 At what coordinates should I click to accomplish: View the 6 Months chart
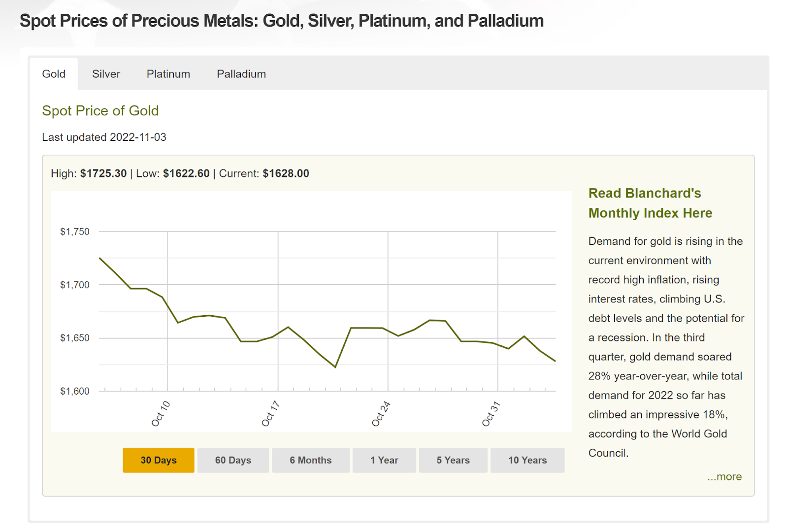click(x=310, y=460)
